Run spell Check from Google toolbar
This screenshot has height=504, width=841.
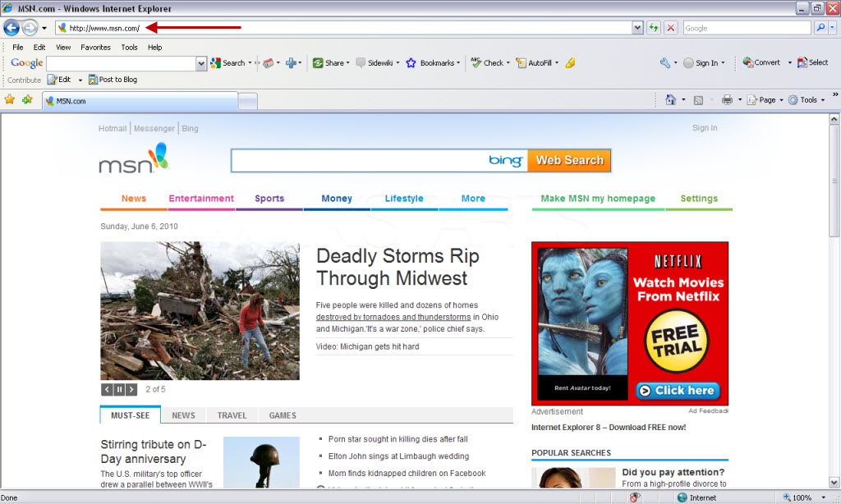pos(487,62)
